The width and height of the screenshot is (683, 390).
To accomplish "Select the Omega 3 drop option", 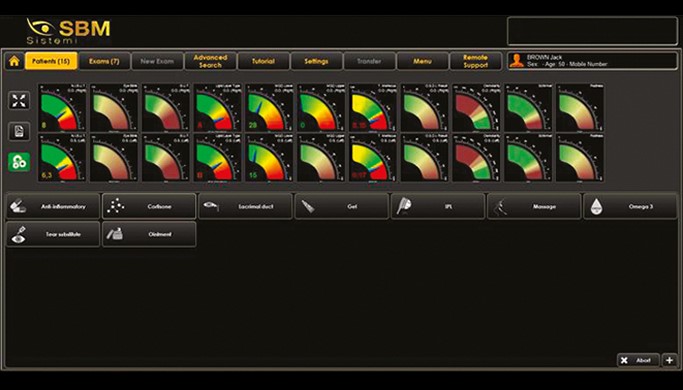I will 631,207.
